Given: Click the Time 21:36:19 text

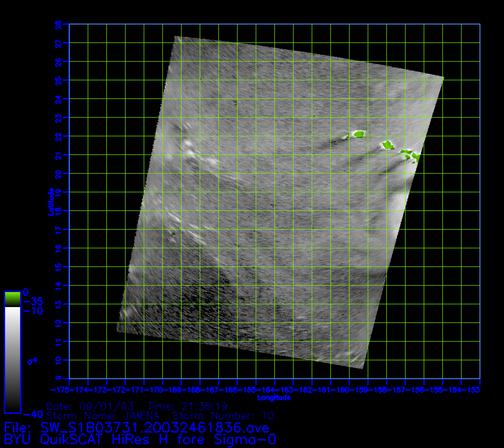Looking at the screenshot, I should point(187,406).
